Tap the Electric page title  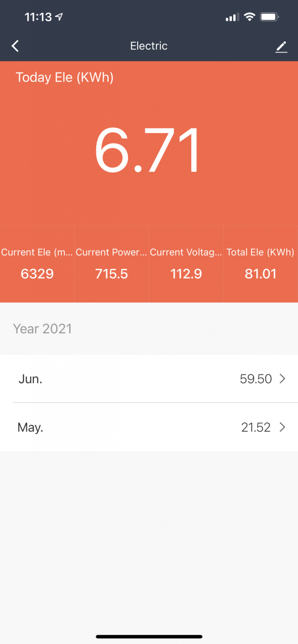pos(149,46)
